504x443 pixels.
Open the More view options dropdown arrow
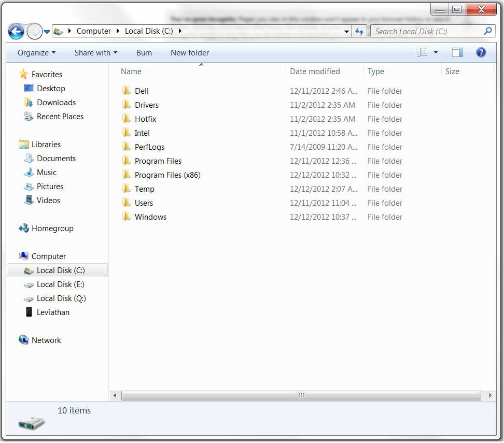(436, 52)
